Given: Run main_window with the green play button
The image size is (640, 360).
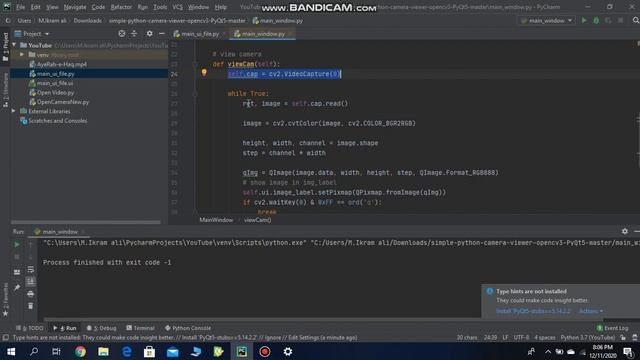Looking at the screenshot, I should 584,20.
